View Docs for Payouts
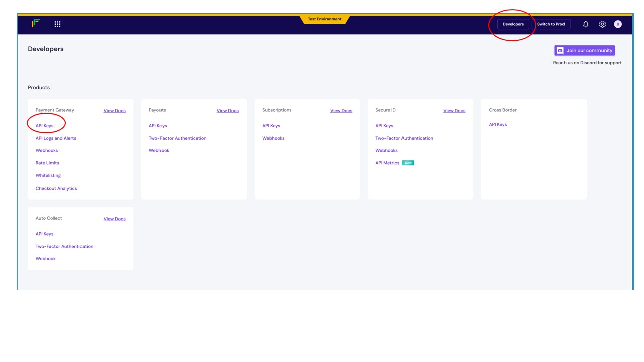This screenshot has height=362, width=644. point(227,111)
